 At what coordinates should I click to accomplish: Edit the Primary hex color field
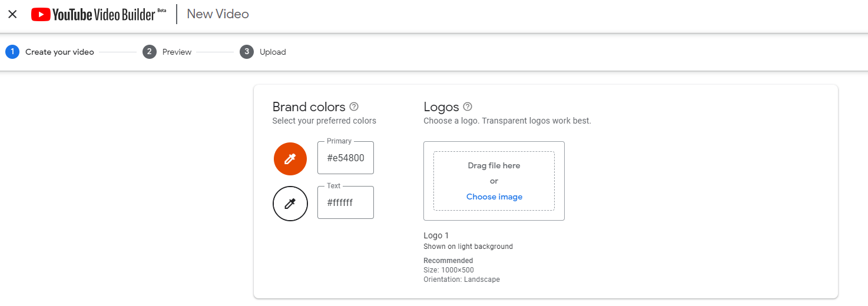coord(346,158)
